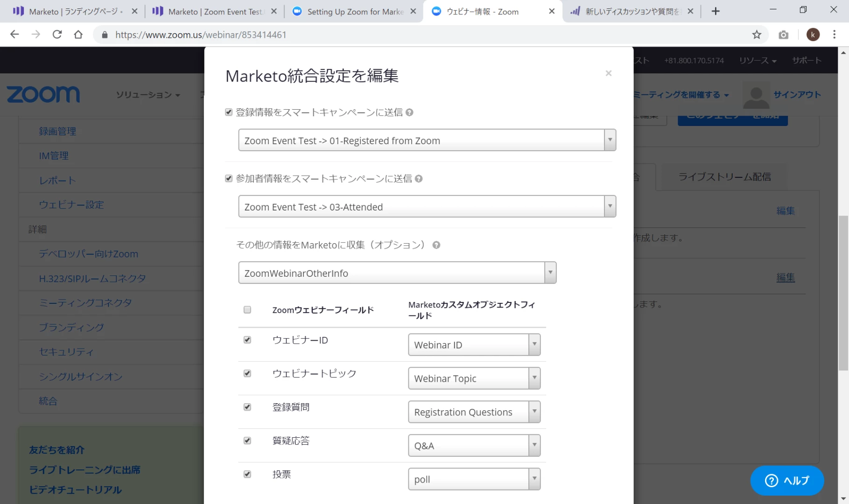Open the browser profile avatar 'k'
This screenshot has height=504, width=849.
(x=813, y=35)
